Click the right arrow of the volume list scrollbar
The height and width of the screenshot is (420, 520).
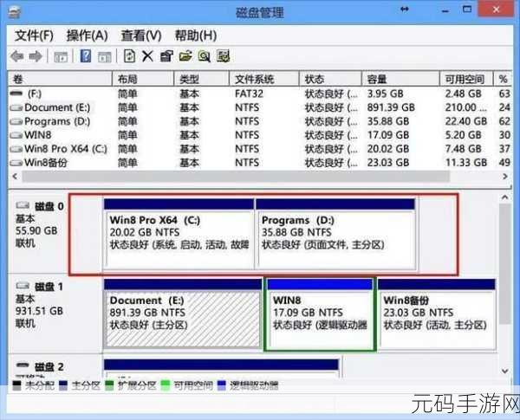tap(505, 177)
